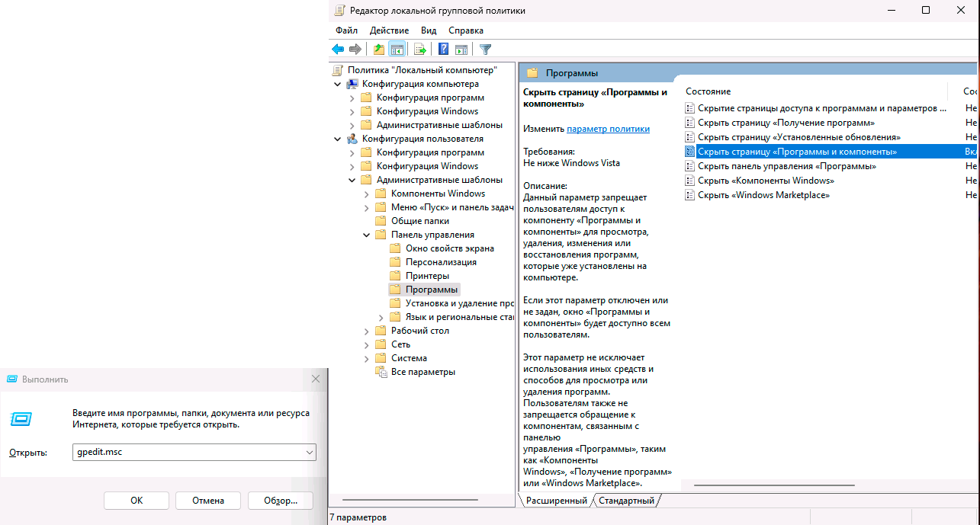The height and width of the screenshot is (525, 980).
Task: Click the «Скрыть «Windows Marketplace»» policy icon
Action: [690, 195]
